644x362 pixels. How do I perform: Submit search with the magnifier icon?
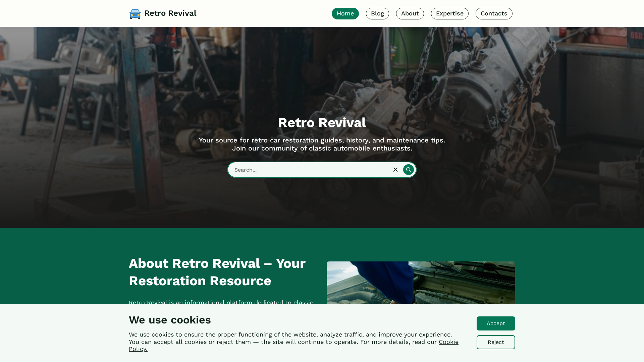(408, 170)
